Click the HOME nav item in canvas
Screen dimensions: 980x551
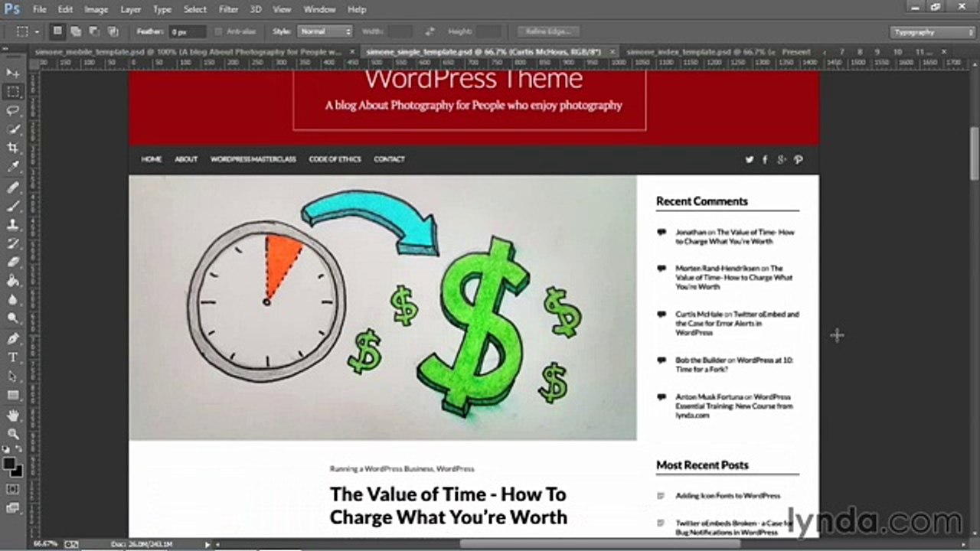click(x=151, y=159)
